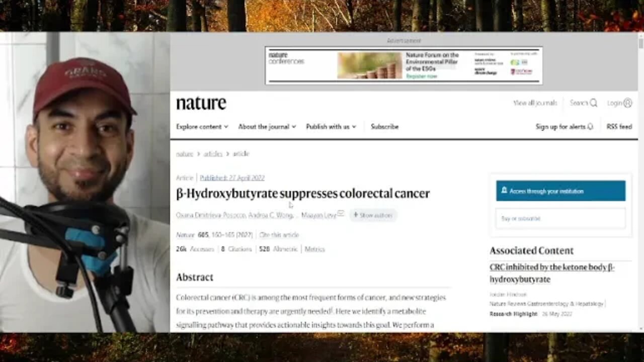The height and width of the screenshot is (362, 644).
Task: Go to nature breadcrumb link
Action: pos(185,154)
